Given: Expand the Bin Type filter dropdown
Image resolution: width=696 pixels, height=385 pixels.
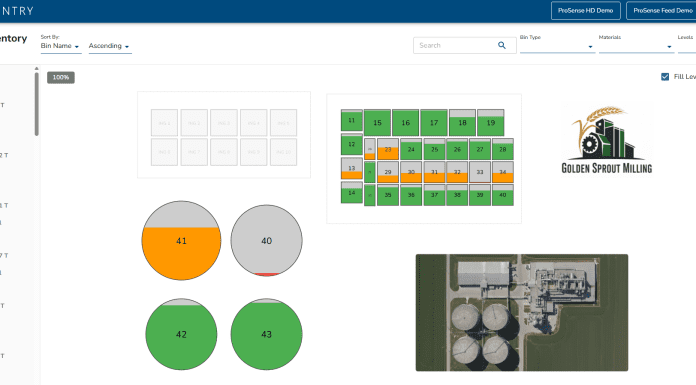Looking at the screenshot, I should [557, 46].
